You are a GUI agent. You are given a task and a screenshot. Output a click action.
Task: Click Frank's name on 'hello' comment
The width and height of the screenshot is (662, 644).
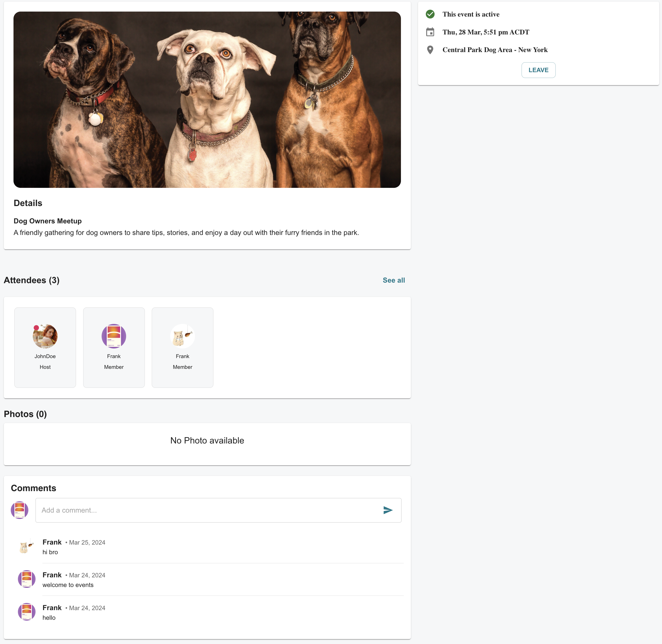coord(52,608)
